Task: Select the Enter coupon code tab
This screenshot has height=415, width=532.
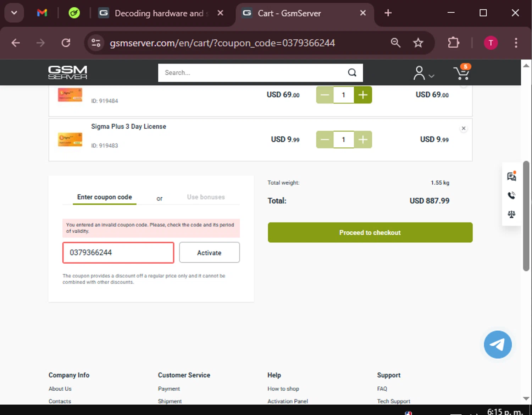Action: [105, 197]
